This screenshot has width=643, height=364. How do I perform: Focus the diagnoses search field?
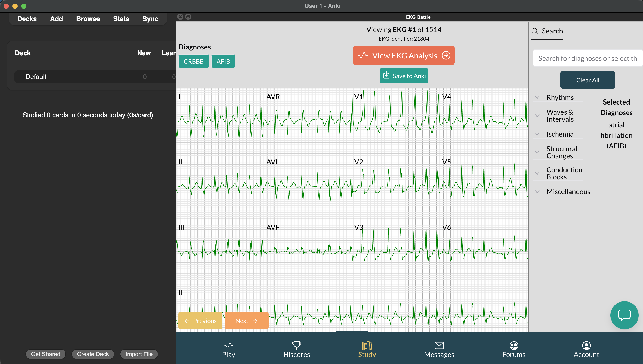click(x=587, y=58)
